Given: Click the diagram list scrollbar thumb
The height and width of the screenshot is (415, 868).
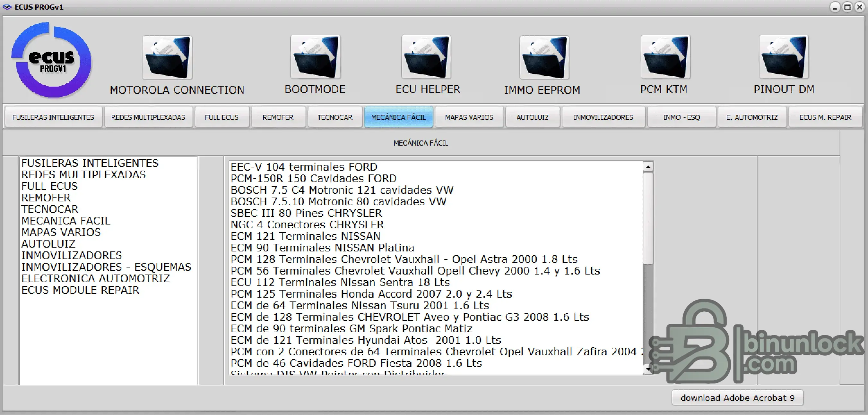Looking at the screenshot, I should (648, 218).
